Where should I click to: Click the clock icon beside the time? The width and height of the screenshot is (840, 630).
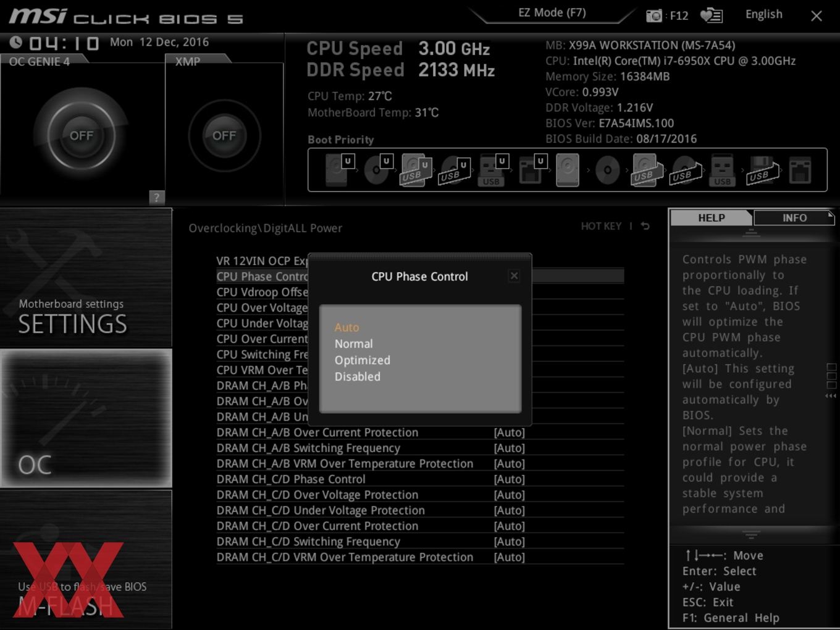[x=16, y=42]
